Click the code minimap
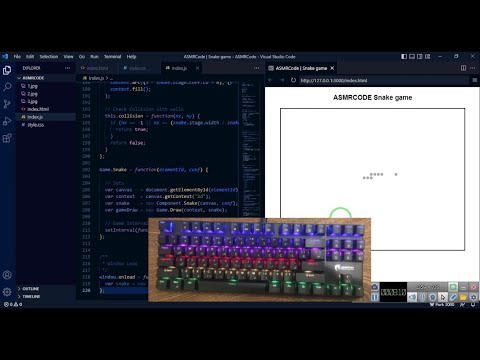 tap(251, 150)
